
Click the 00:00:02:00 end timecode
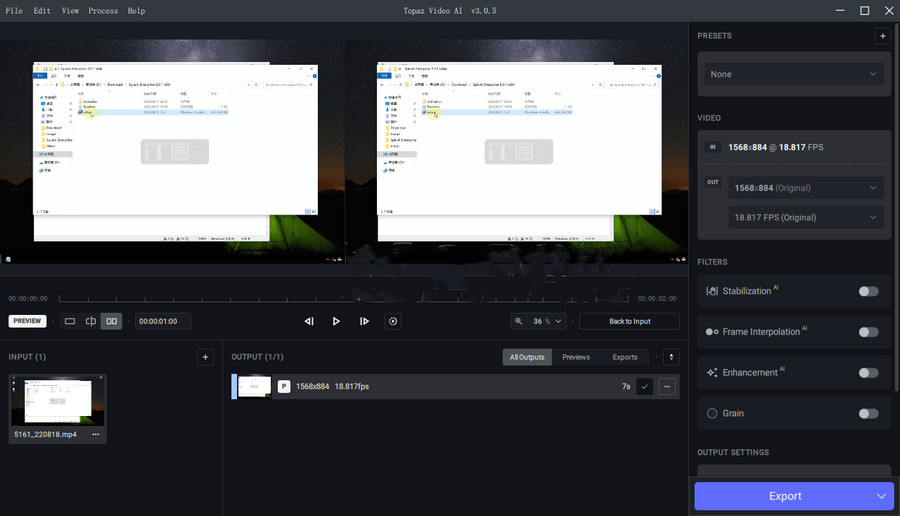656,298
